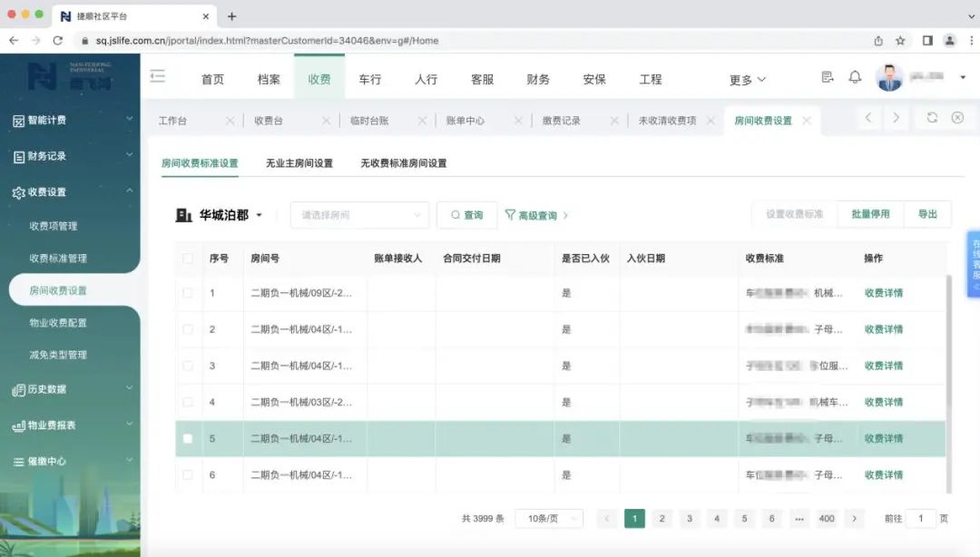The image size is (980, 557).
Task: Open the 智能计费 sidebar section icon
Action: click(x=20, y=119)
